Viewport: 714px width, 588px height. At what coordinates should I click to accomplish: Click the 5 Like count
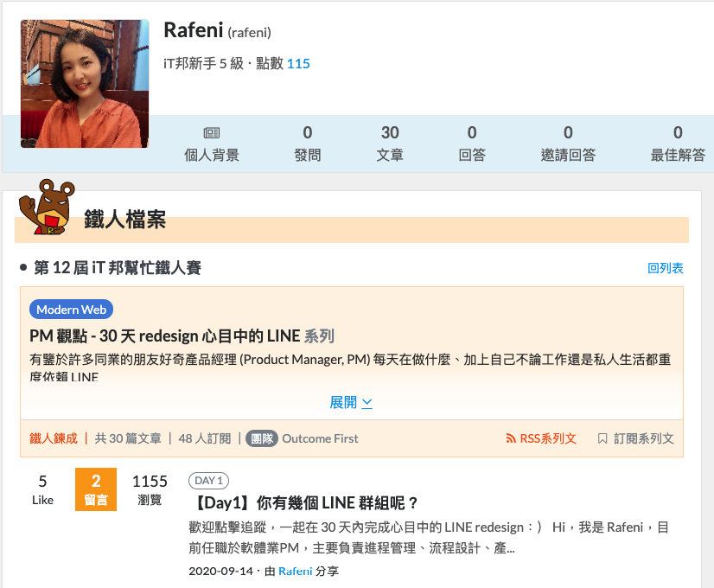(43, 489)
